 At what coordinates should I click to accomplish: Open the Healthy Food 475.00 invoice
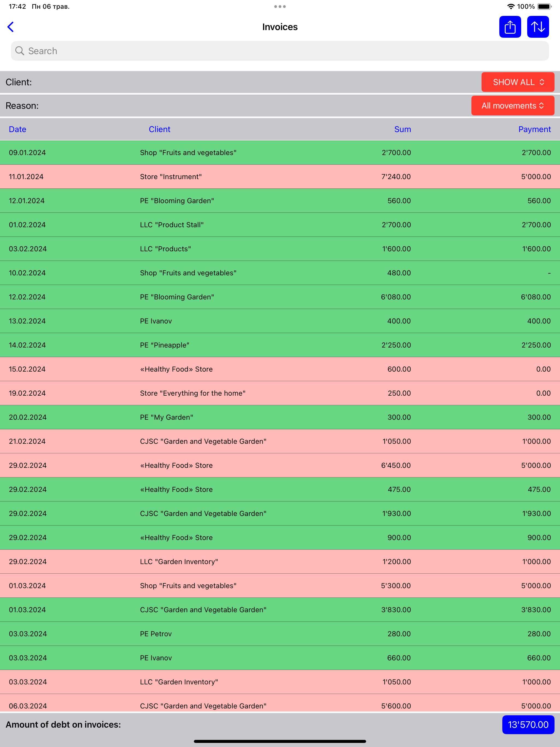(x=280, y=489)
